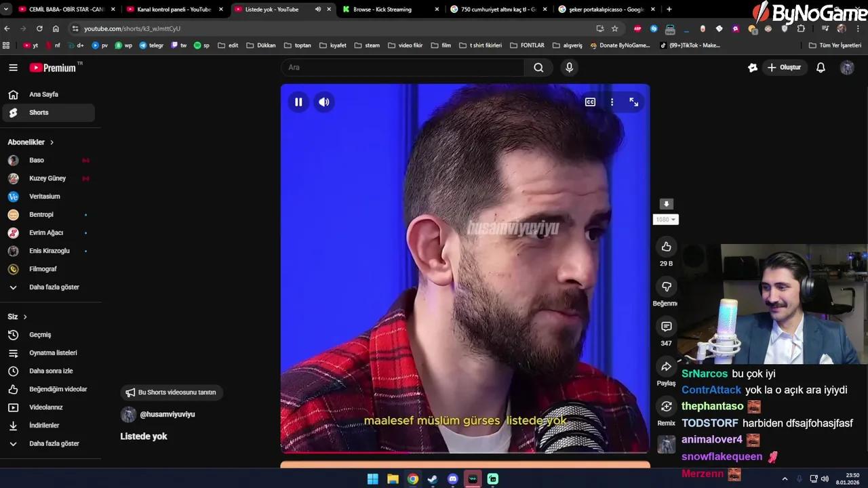
Task: Open Tüm Yer İşaretleri folder
Action: coord(835,45)
